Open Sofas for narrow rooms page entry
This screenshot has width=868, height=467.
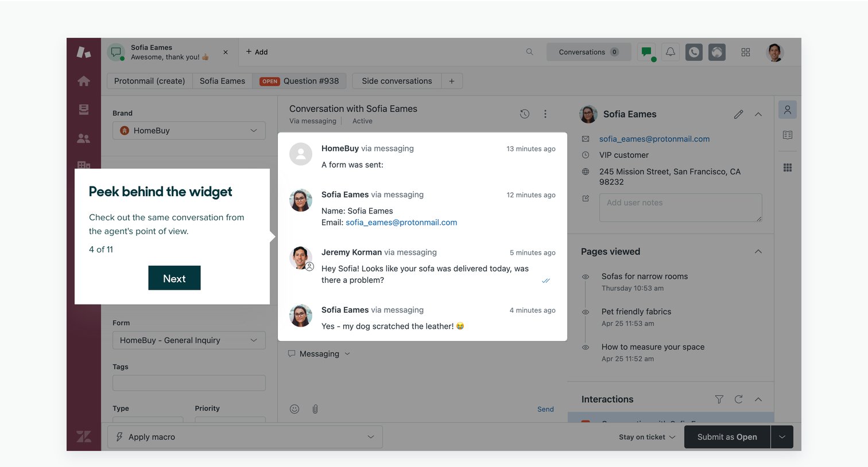[644, 277]
